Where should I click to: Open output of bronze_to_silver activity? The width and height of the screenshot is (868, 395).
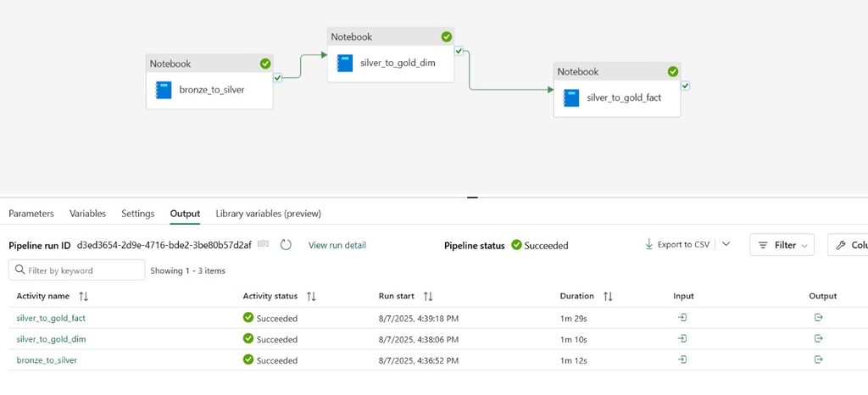[x=818, y=359]
